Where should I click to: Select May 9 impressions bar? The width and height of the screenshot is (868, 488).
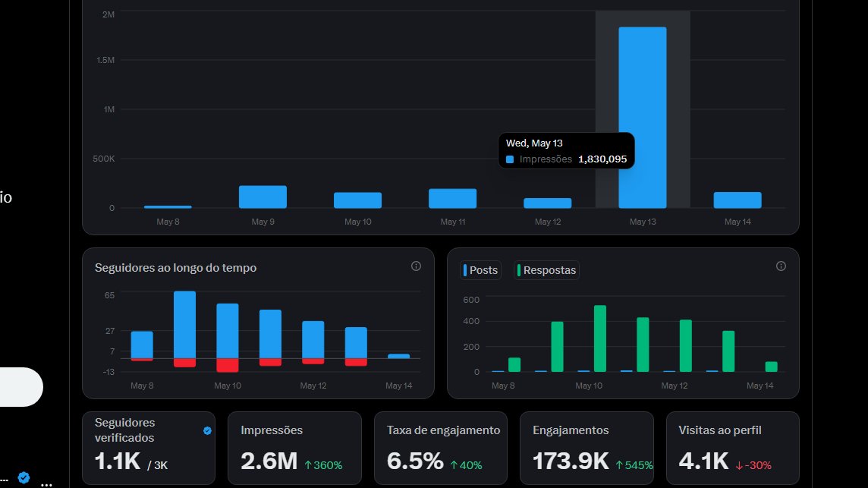click(263, 197)
